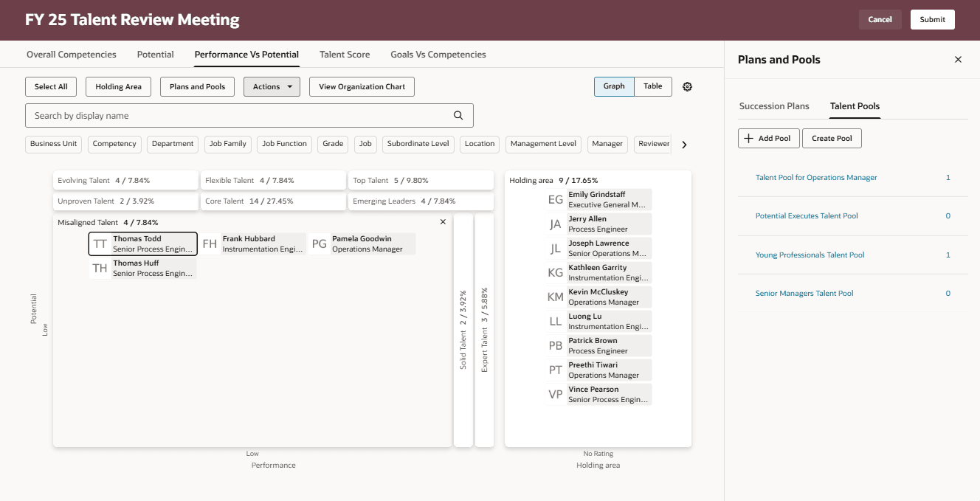Open the Performance Vs Potential tab
This screenshot has height=501, width=980.
(247, 55)
